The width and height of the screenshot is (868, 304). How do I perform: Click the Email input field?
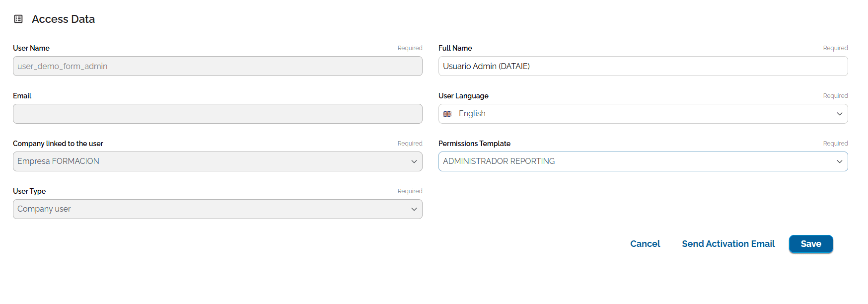point(217,114)
